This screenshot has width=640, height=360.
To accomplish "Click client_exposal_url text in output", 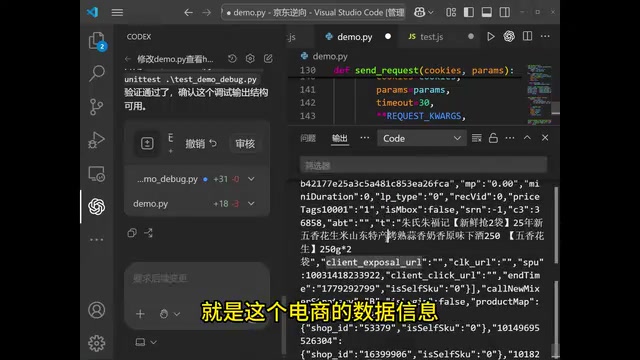I will click(x=373, y=262).
